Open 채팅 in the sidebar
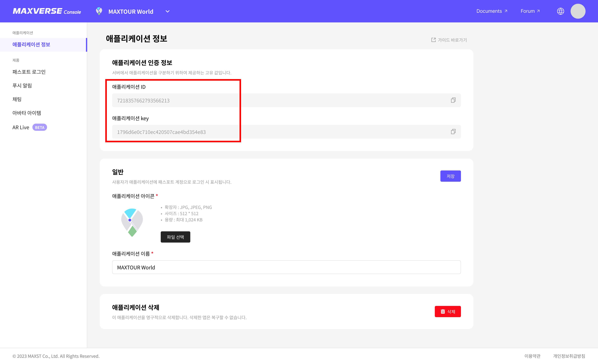 pos(17,99)
